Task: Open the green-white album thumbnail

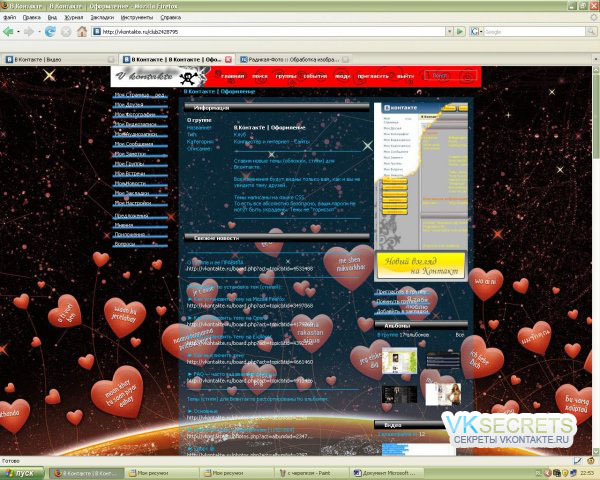Action: (x=399, y=361)
